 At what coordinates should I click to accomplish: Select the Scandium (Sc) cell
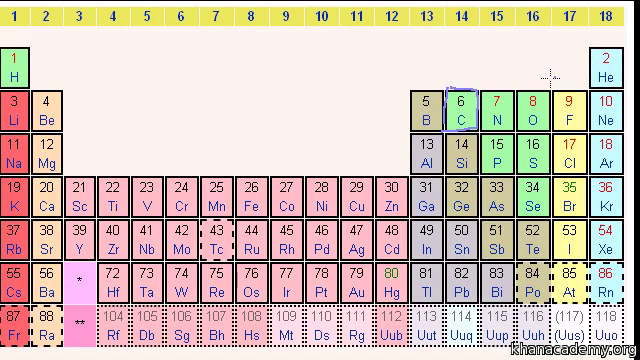pos(80,197)
